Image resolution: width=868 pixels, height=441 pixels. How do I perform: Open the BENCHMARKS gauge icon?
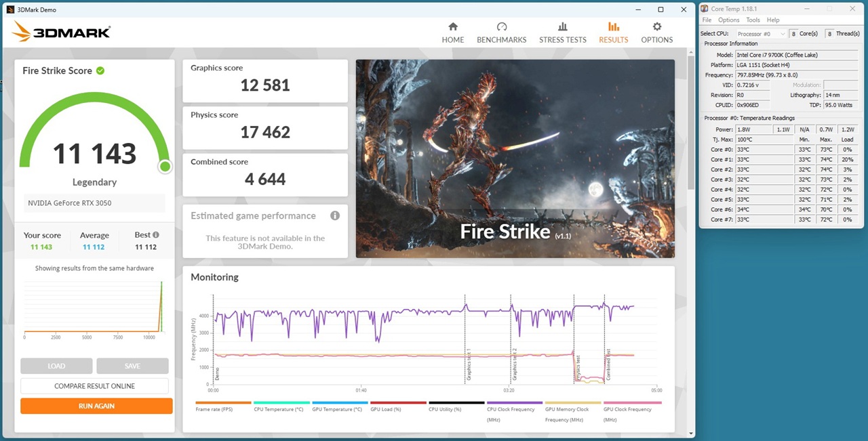coord(502,26)
